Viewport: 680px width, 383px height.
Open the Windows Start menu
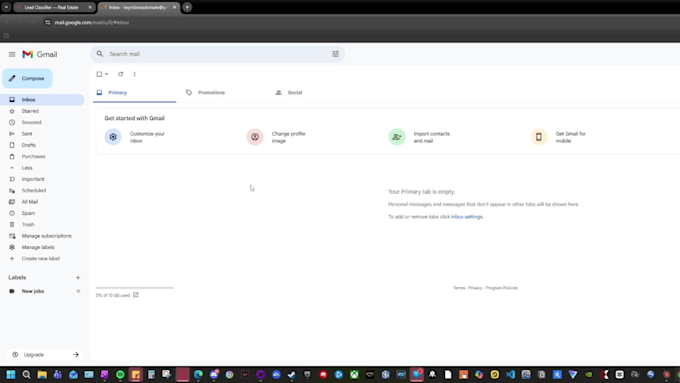(x=11, y=375)
